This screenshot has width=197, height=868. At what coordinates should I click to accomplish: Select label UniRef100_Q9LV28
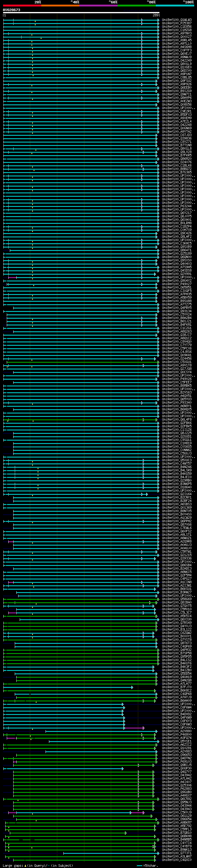click(176, 152)
